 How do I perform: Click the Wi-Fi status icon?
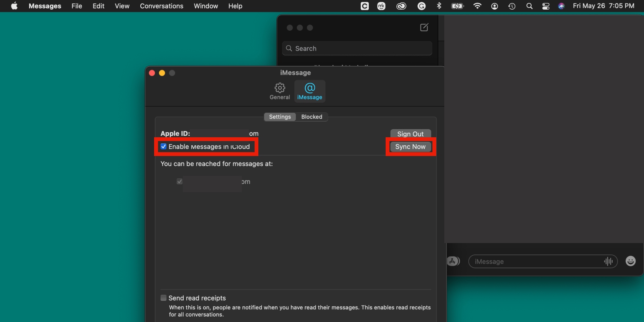click(x=477, y=6)
